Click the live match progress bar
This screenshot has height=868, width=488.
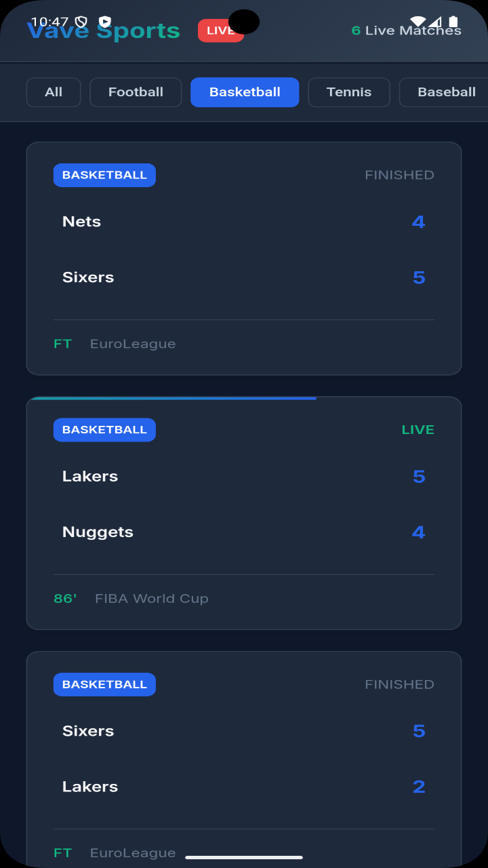click(x=174, y=398)
